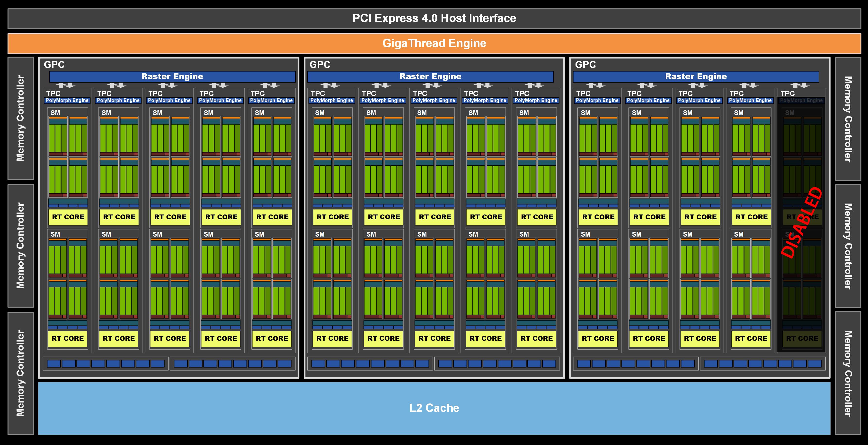The width and height of the screenshot is (868, 445).
Task: Click the dimmed RT CORE below DISABLED text
Action: pos(802,338)
